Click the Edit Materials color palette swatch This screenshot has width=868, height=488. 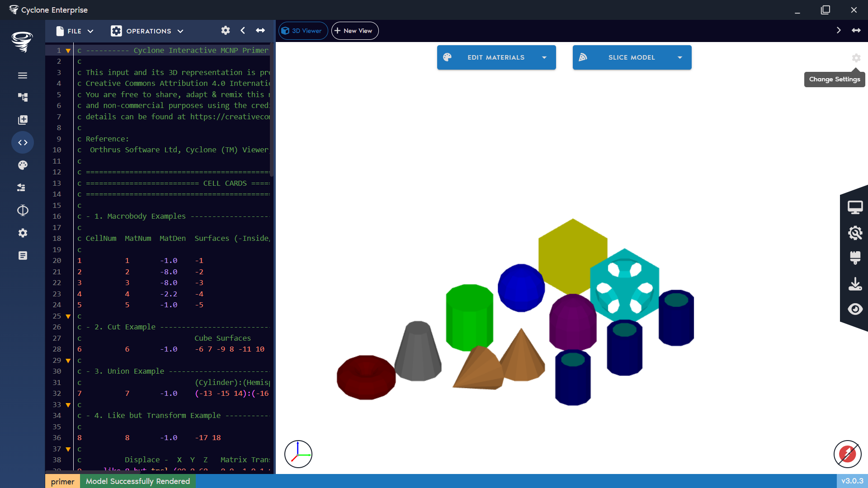pyautogui.click(x=448, y=57)
